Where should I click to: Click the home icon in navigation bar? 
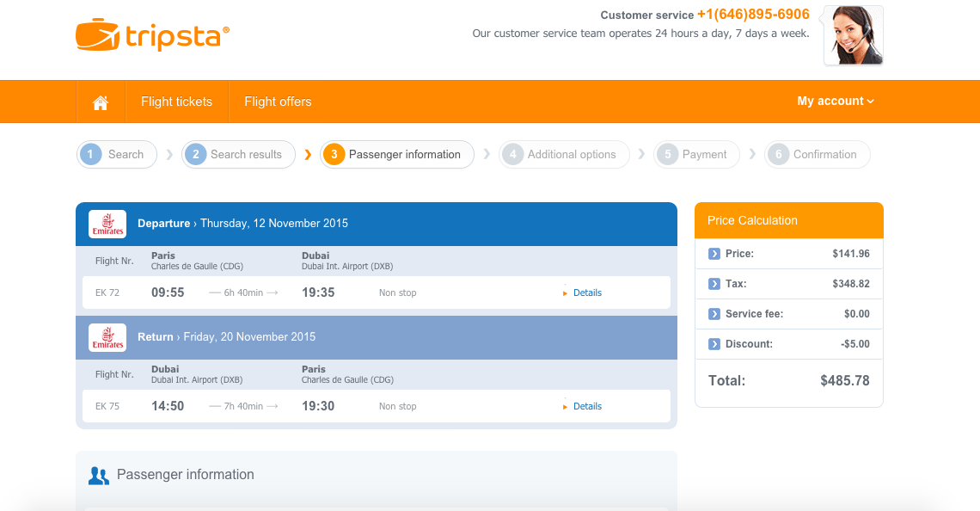pyautogui.click(x=101, y=102)
